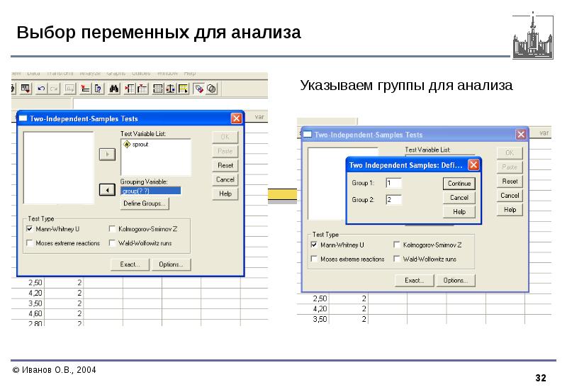Click the Undo arrow in the SPSS toolbar

click(x=40, y=89)
